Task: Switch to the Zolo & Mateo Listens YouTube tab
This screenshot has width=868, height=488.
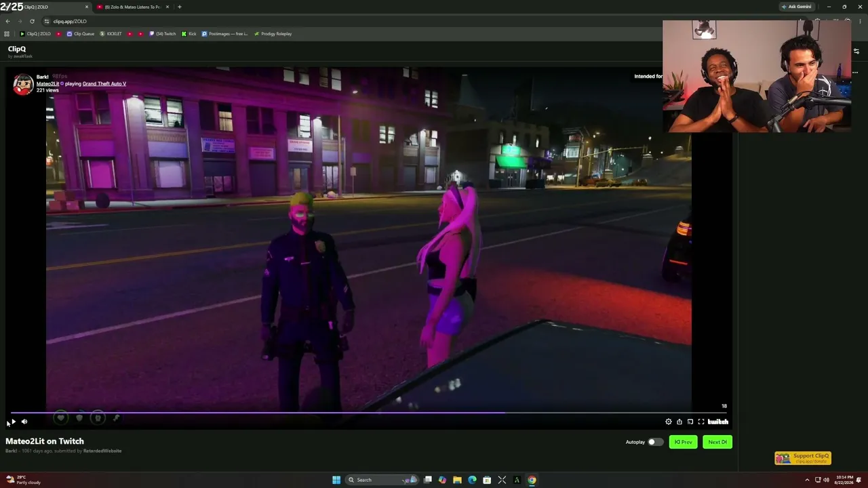Action: point(132,7)
